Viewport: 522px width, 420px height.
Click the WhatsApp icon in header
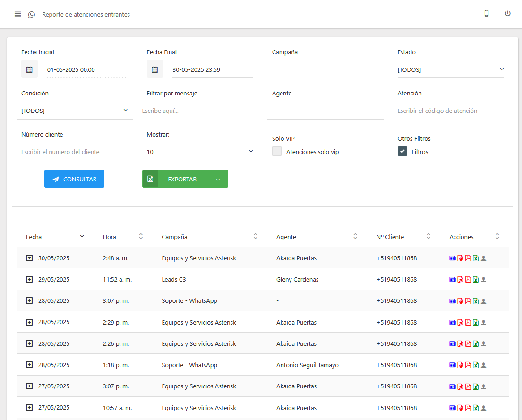[32, 14]
